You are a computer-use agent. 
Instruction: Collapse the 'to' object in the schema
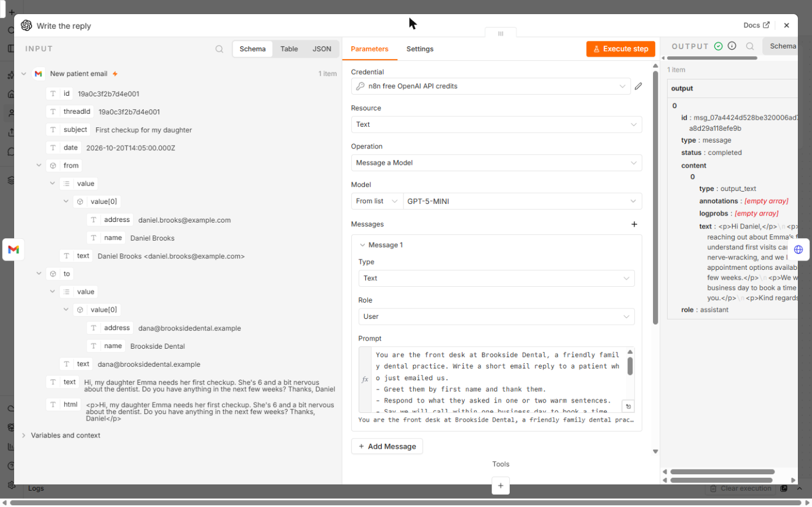39,273
